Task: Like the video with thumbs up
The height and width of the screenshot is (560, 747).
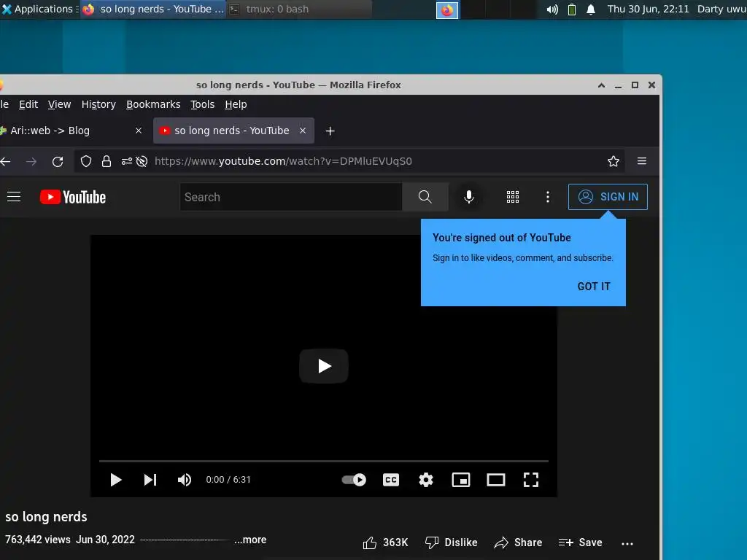Action: click(385, 542)
